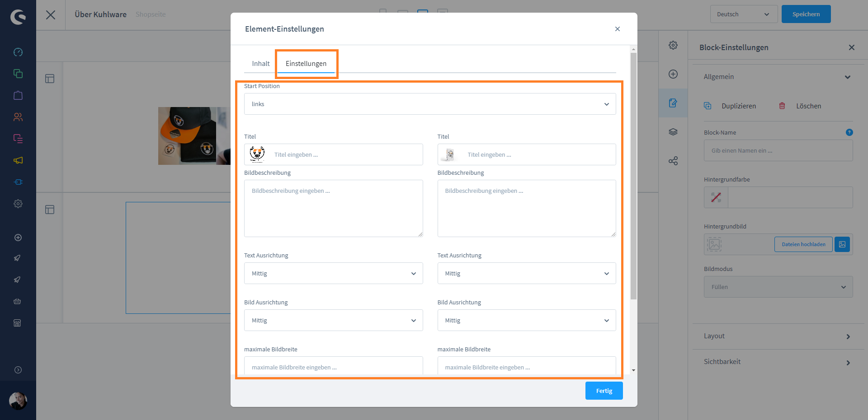Viewport: 868px width, 420px height.
Task: Click the first section layout icon
Action: [x=50, y=79]
